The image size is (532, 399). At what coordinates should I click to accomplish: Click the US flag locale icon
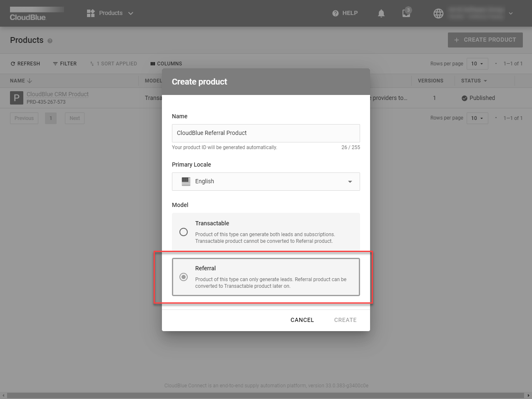pyautogui.click(x=186, y=182)
